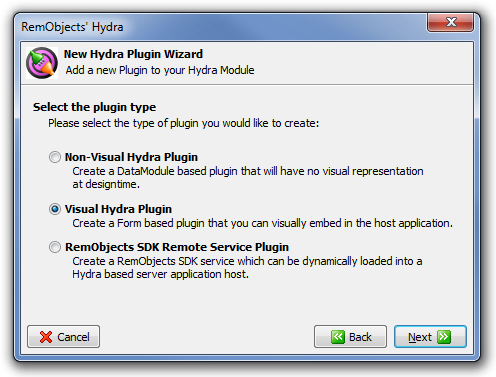496x377 pixels.
Task: Click the RemObjects' Hydra window title
Action: point(72,27)
